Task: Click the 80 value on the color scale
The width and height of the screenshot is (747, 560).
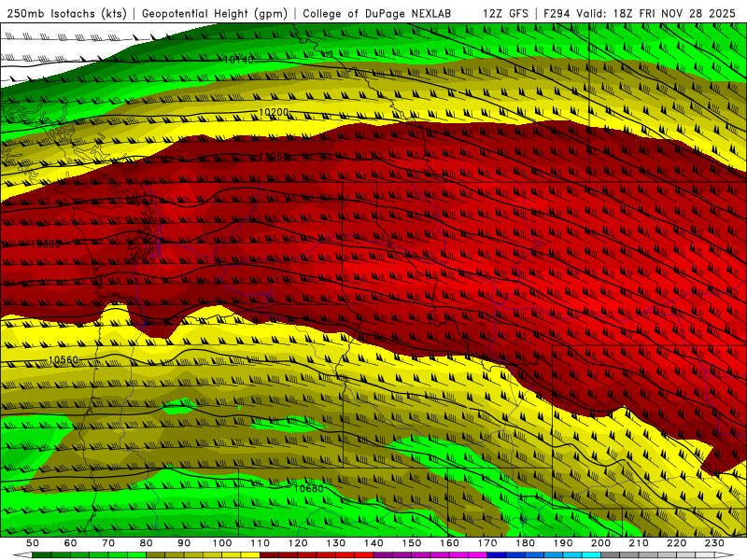Action: pyautogui.click(x=146, y=543)
